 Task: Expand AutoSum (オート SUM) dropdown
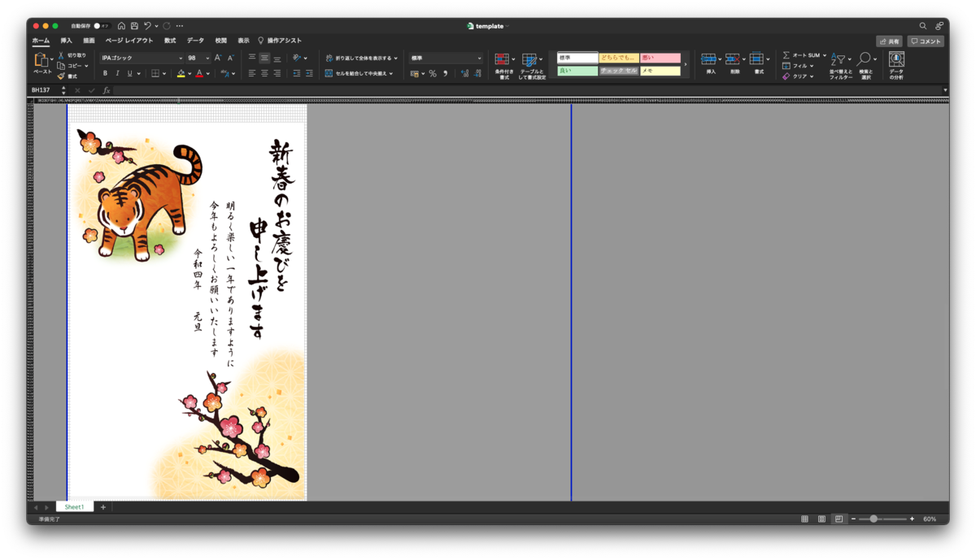pos(824,55)
